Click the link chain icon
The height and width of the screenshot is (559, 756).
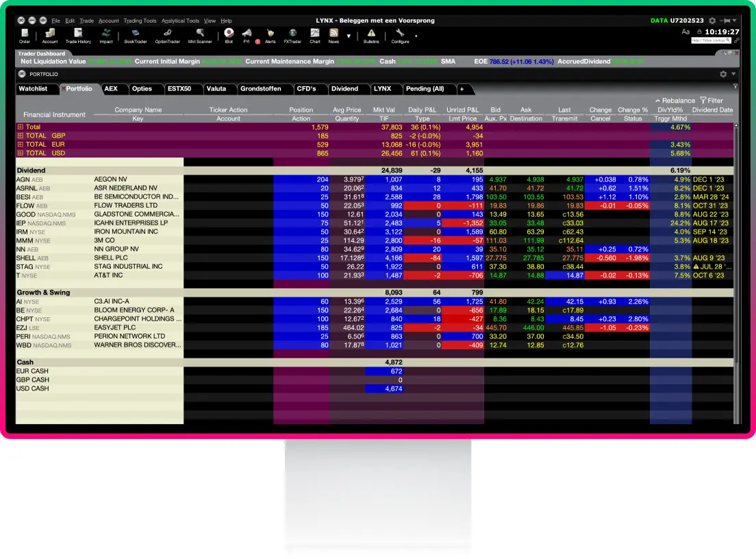pyautogui.click(x=736, y=40)
